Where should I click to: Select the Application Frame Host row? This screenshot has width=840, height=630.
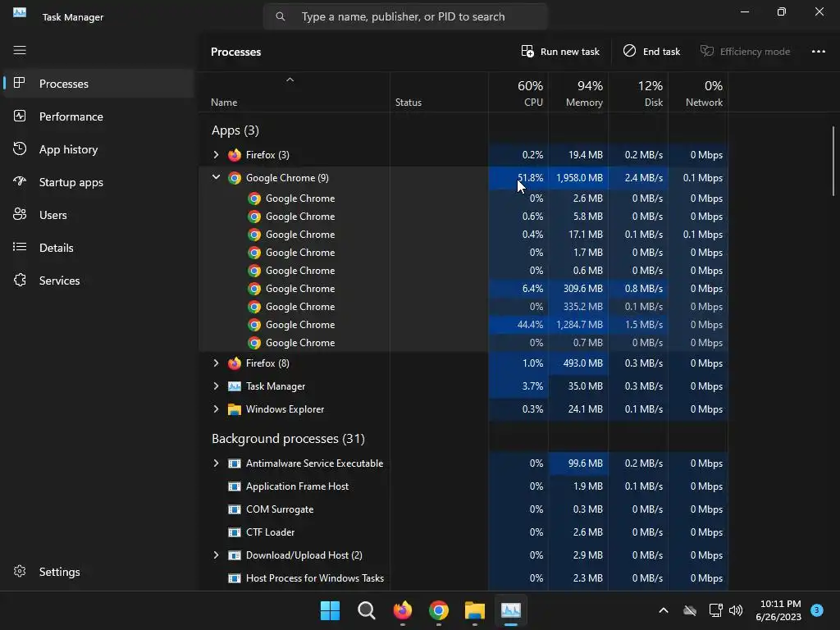463,486
